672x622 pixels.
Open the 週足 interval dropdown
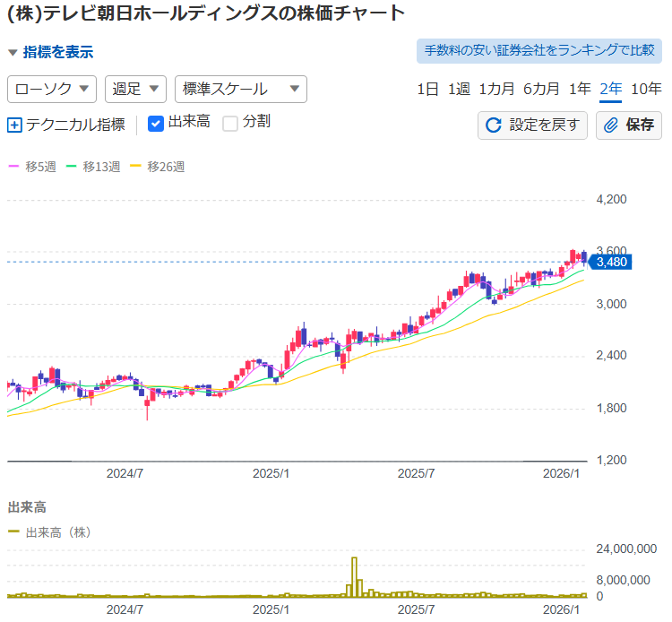[x=135, y=89]
